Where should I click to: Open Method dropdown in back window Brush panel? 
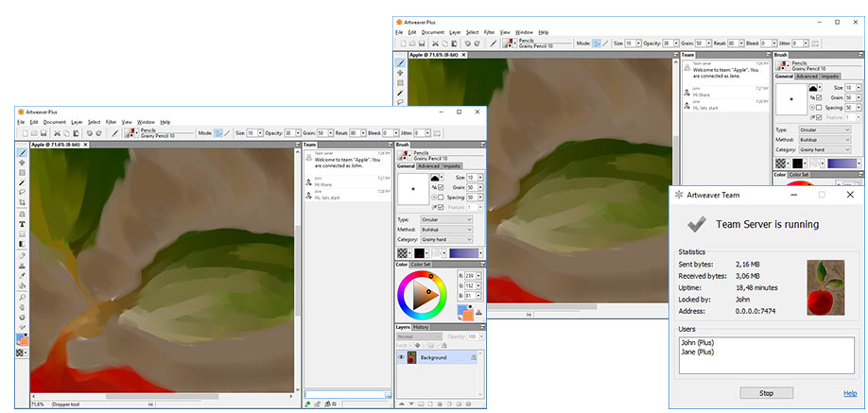pos(825,140)
